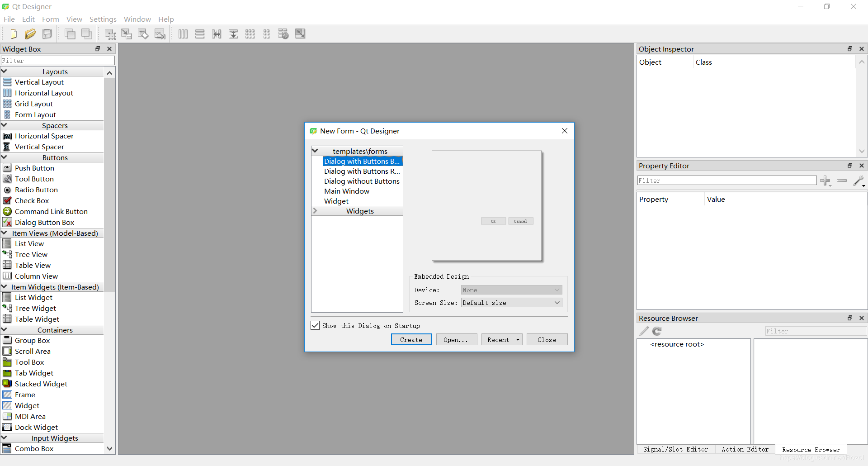
Task: Expand the Widgets category in New Form dialog
Action: tap(315, 211)
